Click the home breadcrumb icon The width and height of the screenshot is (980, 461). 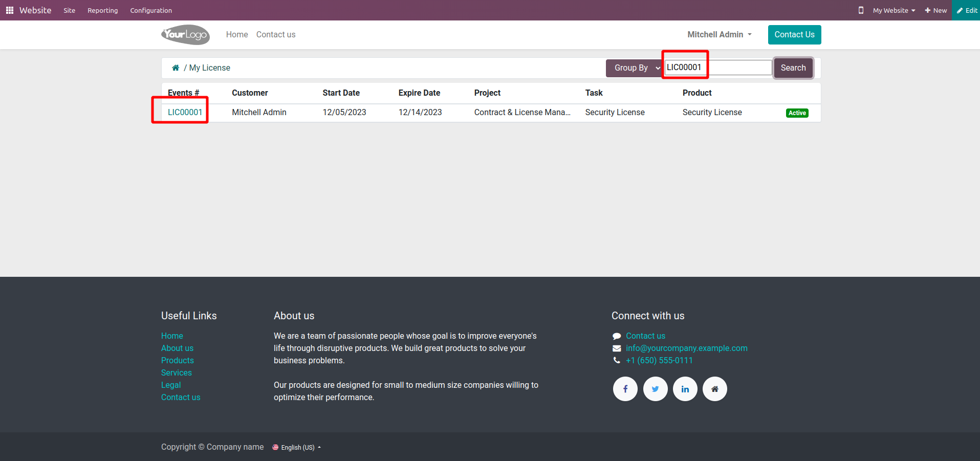(x=176, y=68)
